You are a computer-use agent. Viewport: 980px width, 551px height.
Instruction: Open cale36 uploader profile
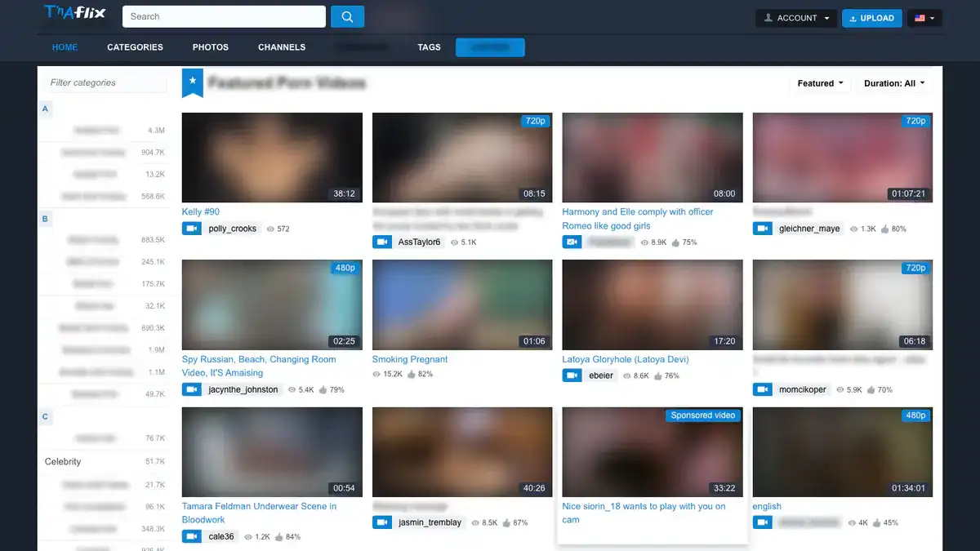(221, 536)
